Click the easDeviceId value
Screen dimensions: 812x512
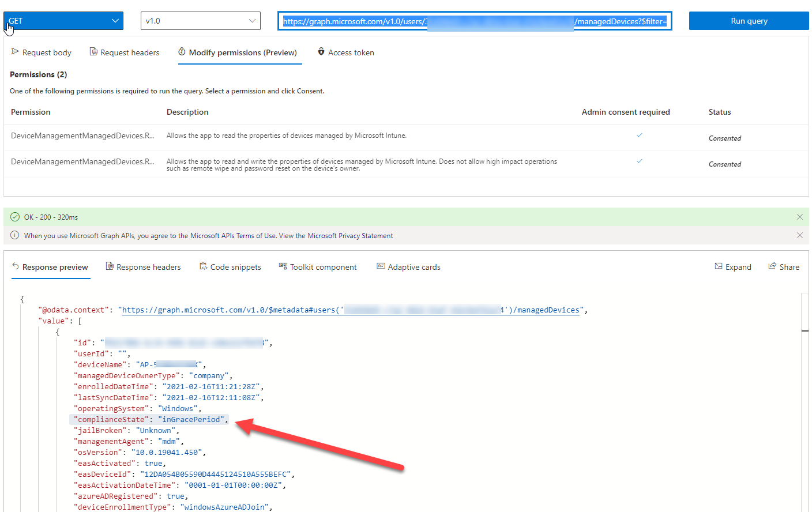point(216,475)
